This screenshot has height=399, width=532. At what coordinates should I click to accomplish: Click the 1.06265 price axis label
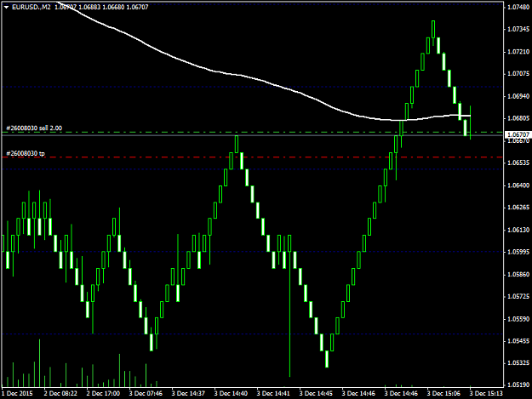518,208
